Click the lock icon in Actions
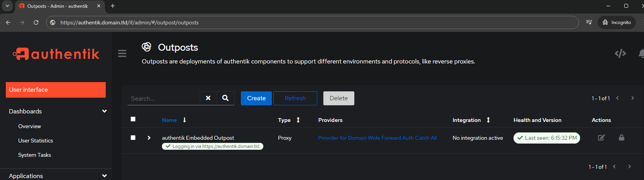This screenshot has width=644, height=180. pyautogui.click(x=622, y=137)
